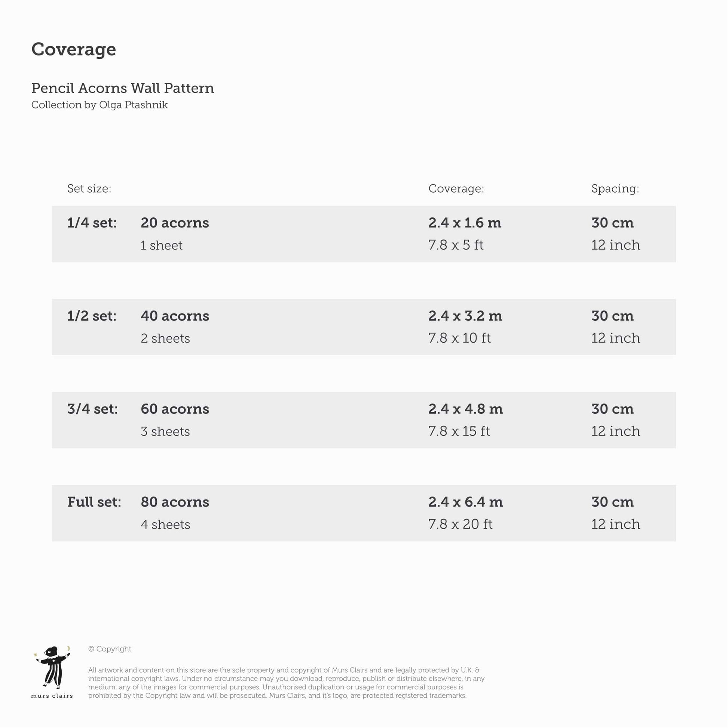The height and width of the screenshot is (728, 728).
Task: Click the Set size column header
Action: click(x=89, y=189)
